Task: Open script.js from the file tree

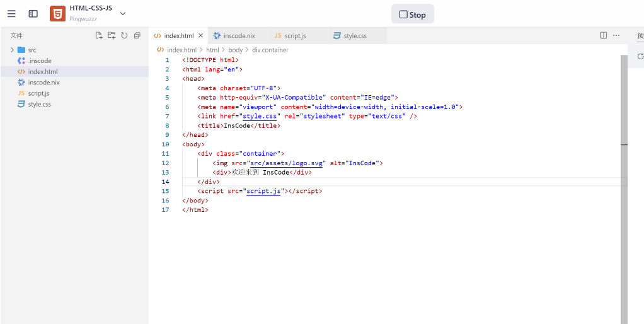Action: (x=38, y=93)
